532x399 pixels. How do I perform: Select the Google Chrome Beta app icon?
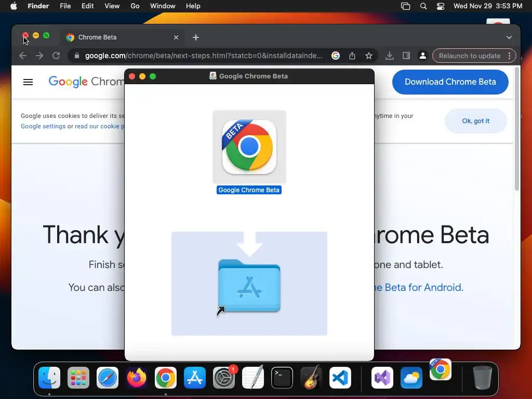pos(249,147)
